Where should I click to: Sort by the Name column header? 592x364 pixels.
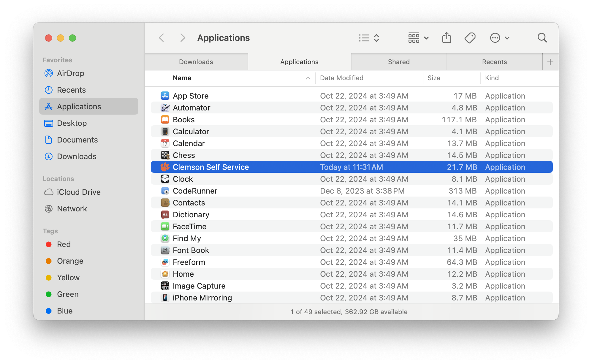[x=182, y=78]
